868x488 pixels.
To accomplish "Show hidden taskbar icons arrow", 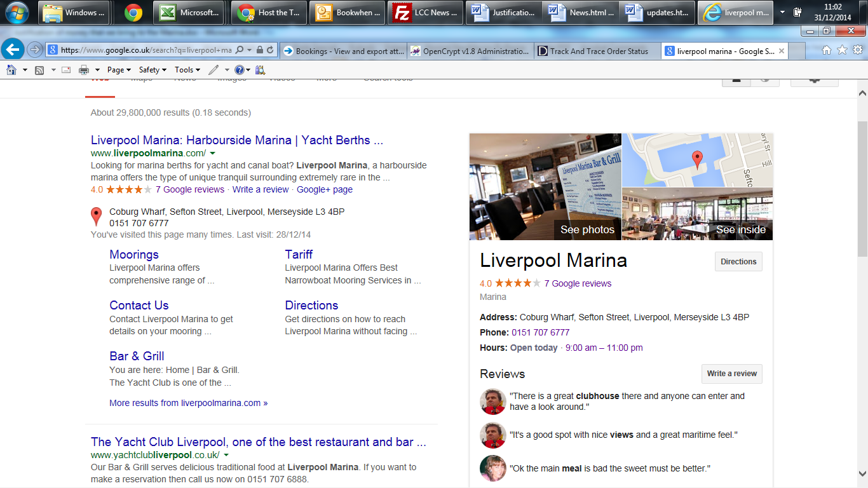I will [782, 12].
